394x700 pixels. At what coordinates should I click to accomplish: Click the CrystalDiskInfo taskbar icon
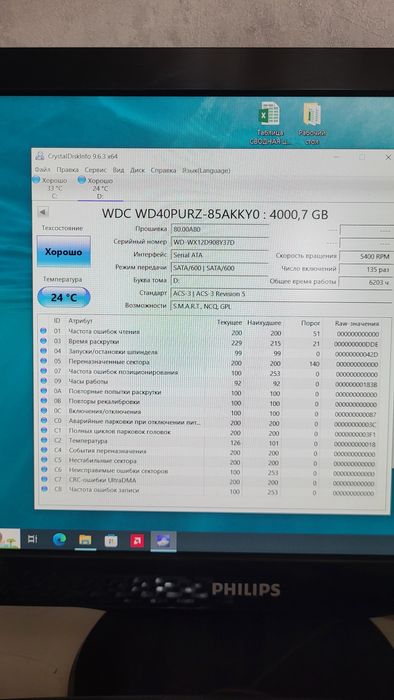click(163, 541)
